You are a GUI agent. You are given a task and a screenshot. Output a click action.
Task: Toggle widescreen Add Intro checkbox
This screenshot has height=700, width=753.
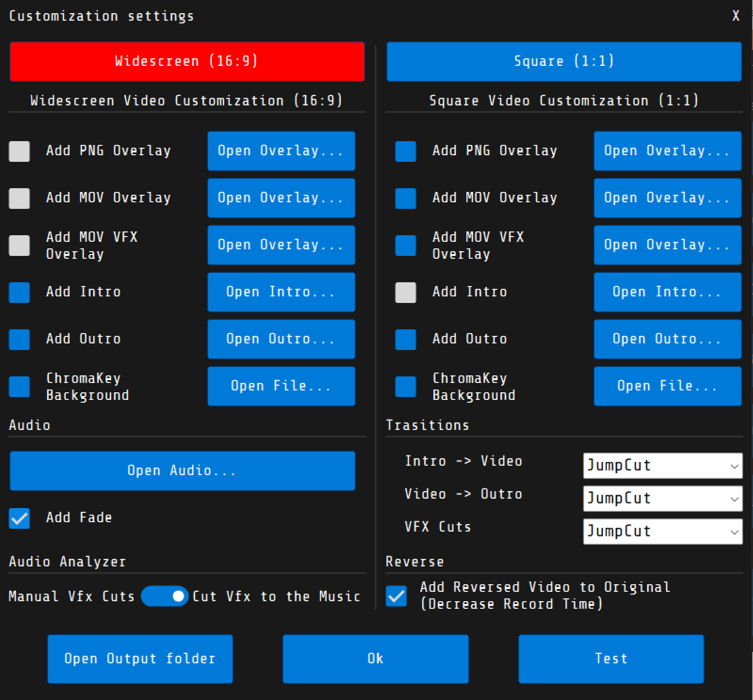[x=19, y=292]
